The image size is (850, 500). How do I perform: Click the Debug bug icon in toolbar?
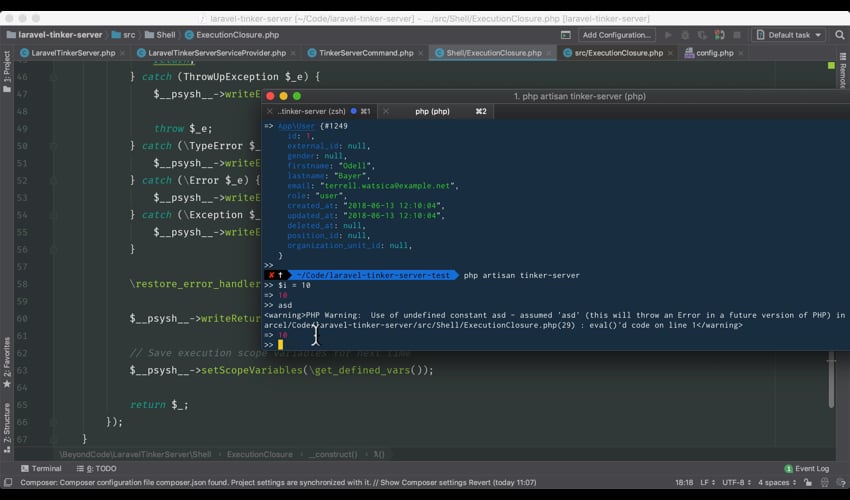point(685,35)
